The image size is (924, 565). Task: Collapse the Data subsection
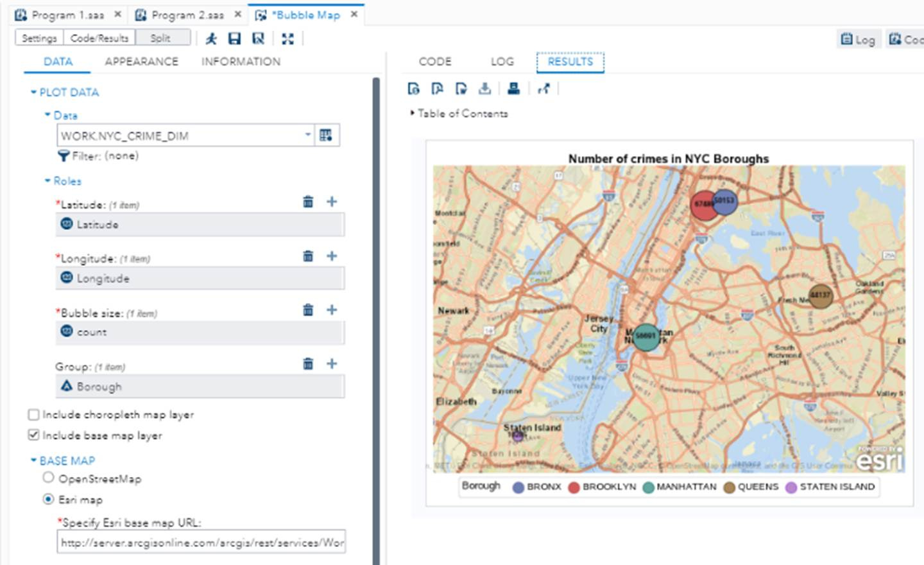[47, 115]
